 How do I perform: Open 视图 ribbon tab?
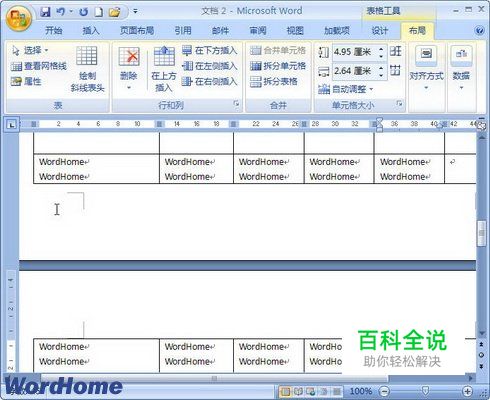pyautogui.click(x=295, y=31)
